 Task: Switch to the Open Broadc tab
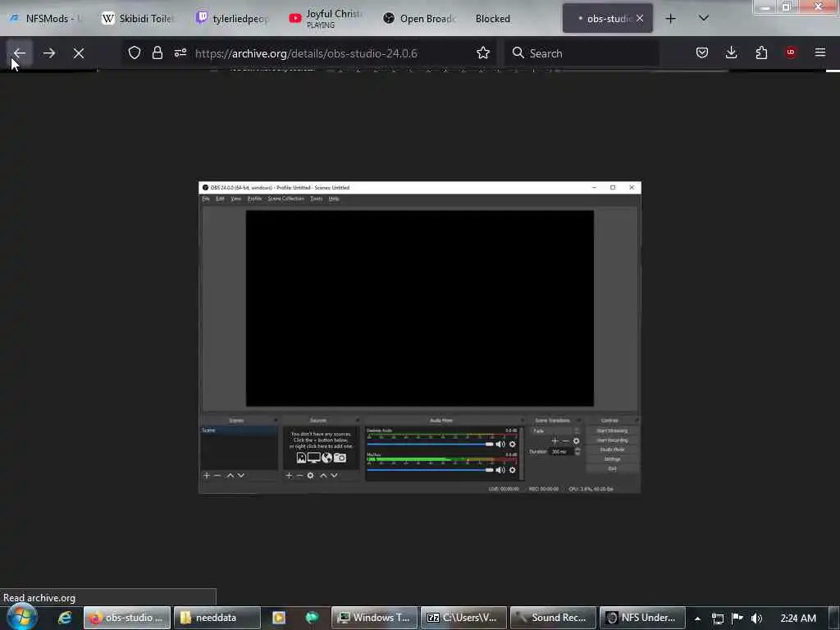click(420, 19)
